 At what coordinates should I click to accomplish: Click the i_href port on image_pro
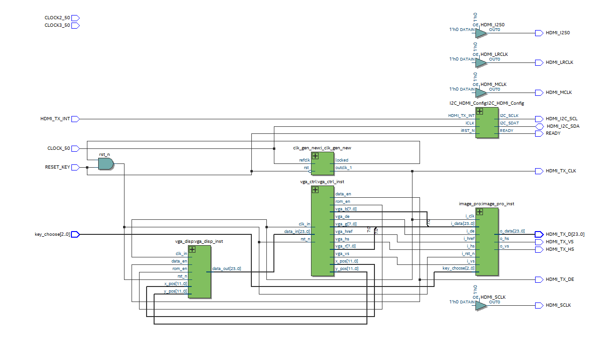469,239
